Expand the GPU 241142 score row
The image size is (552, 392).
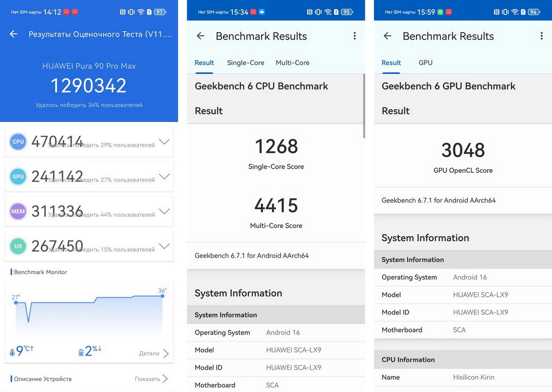tap(164, 176)
